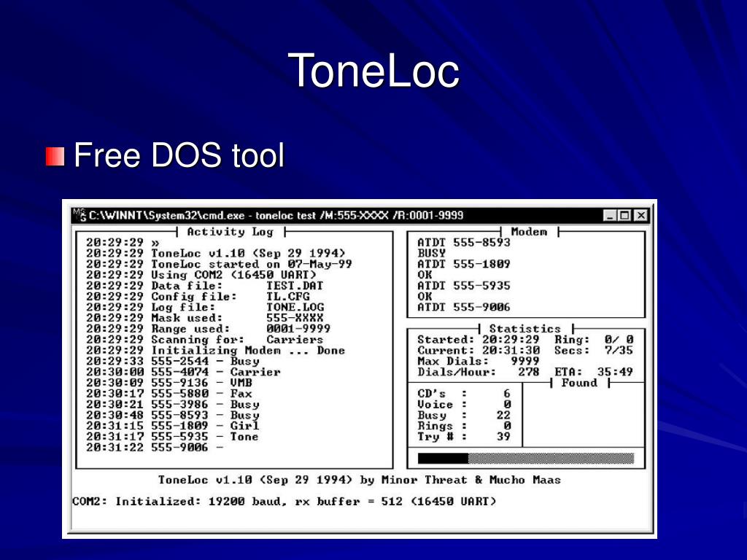Click the MS-DOS icon in the title bar
The image size is (747, 560).
click(x=80, y=215)
